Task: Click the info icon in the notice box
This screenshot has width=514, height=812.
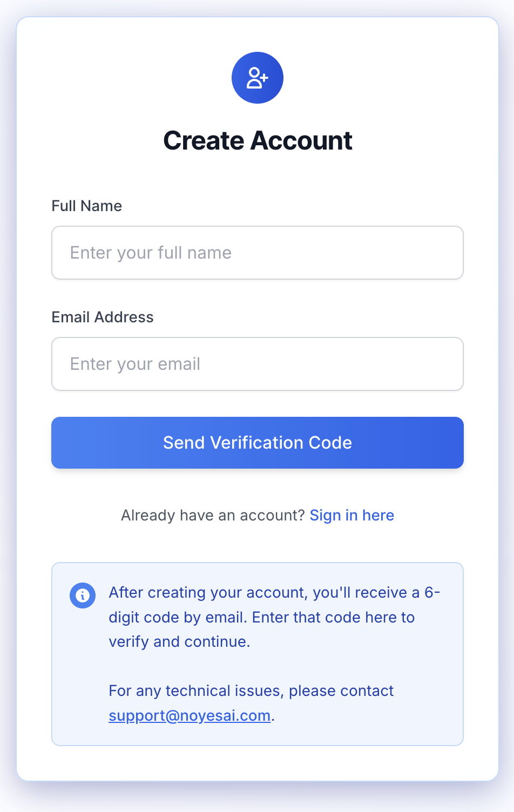Action: click(83, 596)
